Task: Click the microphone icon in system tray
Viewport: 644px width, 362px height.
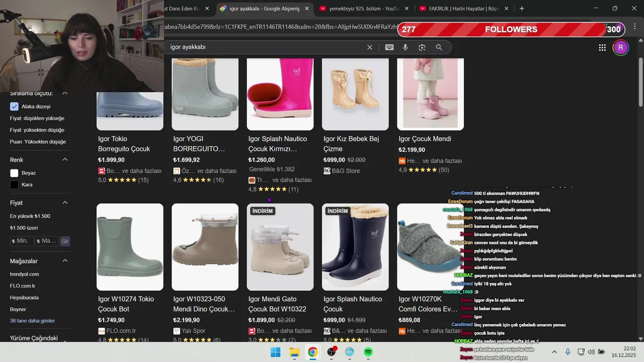Action: click(568, 352)
